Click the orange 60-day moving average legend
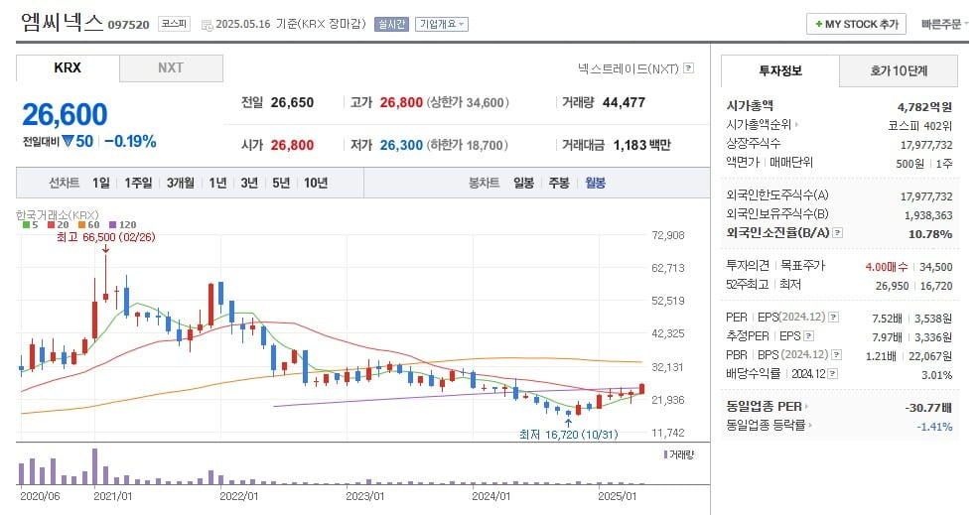The height and width of the screenshot is (515, 980). click(88, 224)
